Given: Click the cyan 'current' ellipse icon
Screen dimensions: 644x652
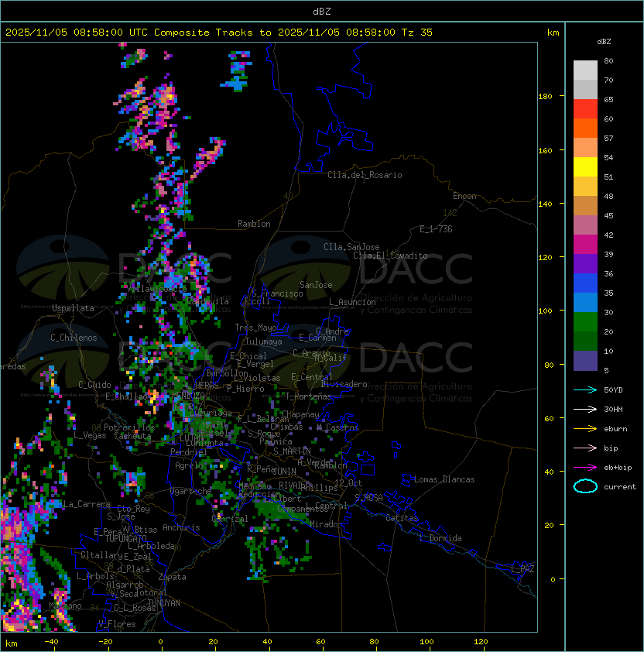Looking at the screenshot, I should click(585, 486).
